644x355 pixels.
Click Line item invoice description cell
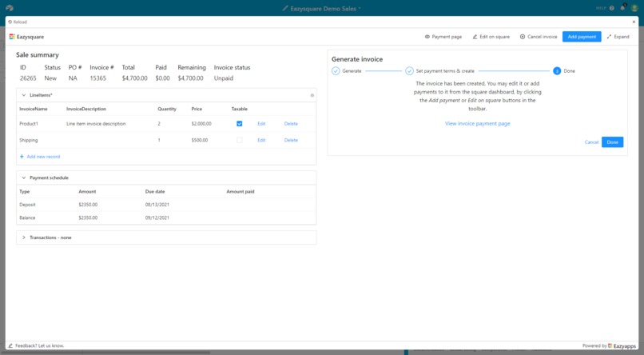[x=96, y=124]
